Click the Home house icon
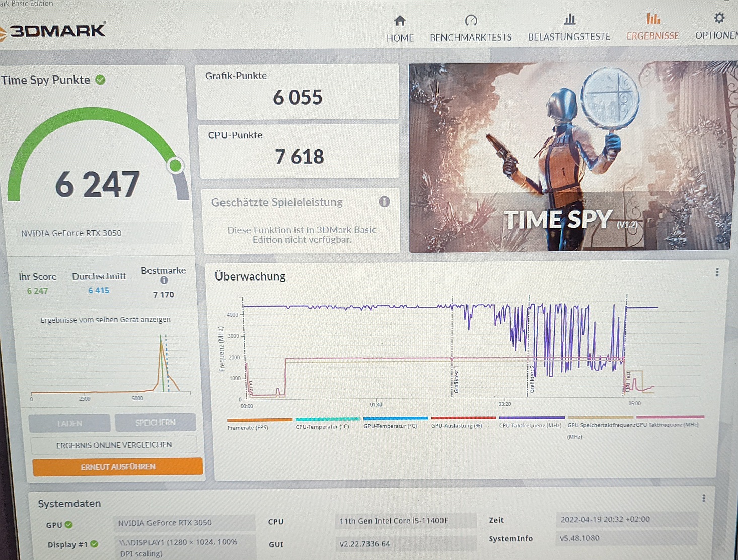Image resolution: width=738 pixels, height=560 pixels. click(400, 21)
